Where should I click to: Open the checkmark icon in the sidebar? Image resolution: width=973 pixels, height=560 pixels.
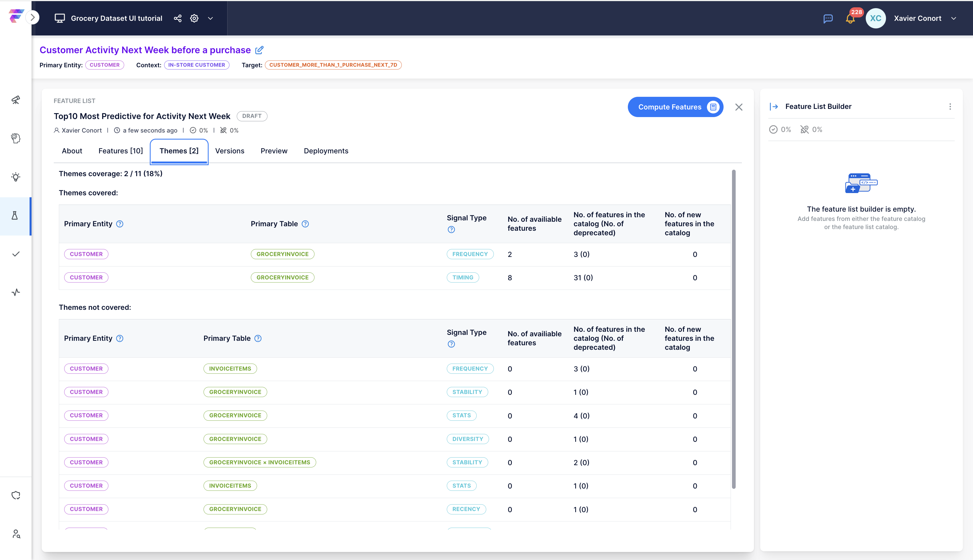(16, 254)
